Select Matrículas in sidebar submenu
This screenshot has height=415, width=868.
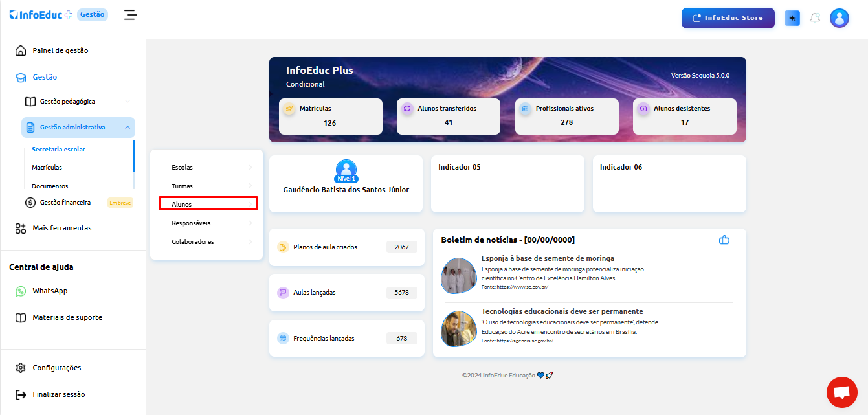pos(47,168)
